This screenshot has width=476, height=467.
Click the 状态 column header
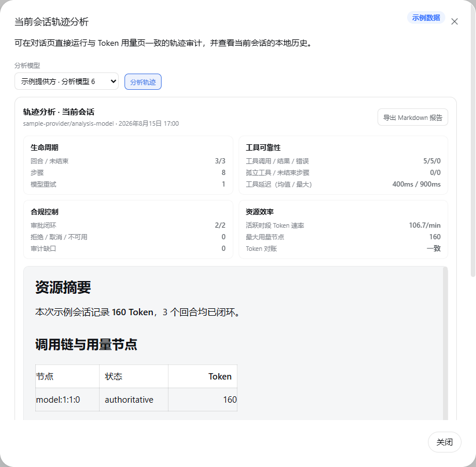[134, 377]
